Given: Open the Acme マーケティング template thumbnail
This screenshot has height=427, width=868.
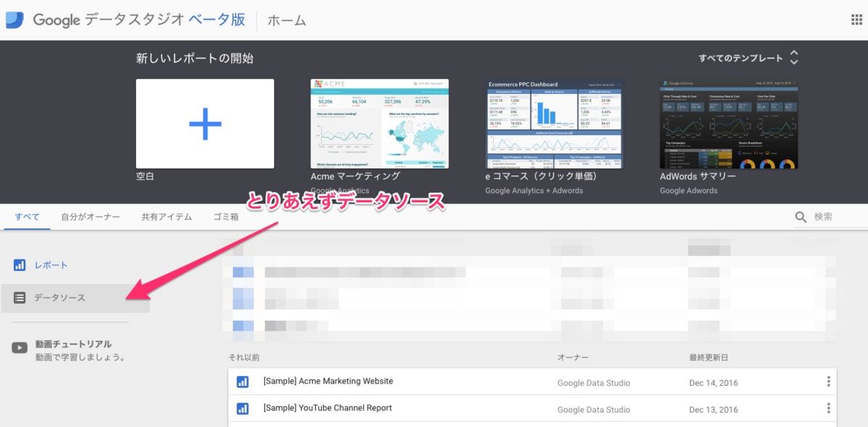Looking at the screenshot, I should pyautogui.click(x=379, y=124).
